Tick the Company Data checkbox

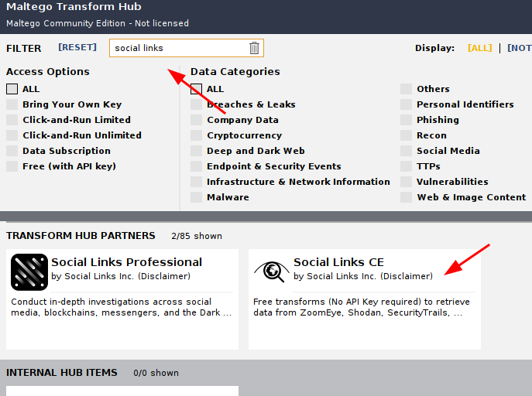point(196,120)
